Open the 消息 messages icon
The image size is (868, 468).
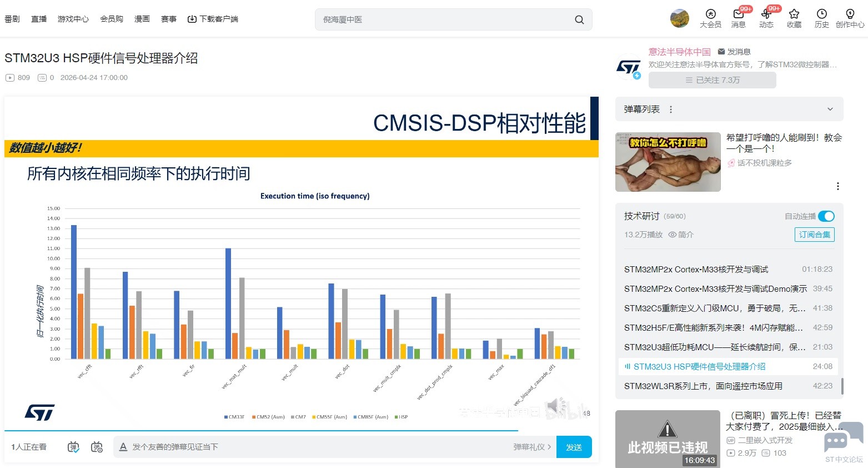739,14
